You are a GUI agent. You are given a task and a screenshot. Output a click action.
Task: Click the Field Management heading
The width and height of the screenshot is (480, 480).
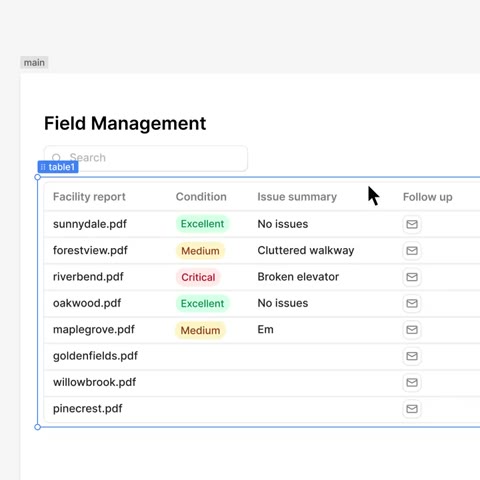coord(125,123)
